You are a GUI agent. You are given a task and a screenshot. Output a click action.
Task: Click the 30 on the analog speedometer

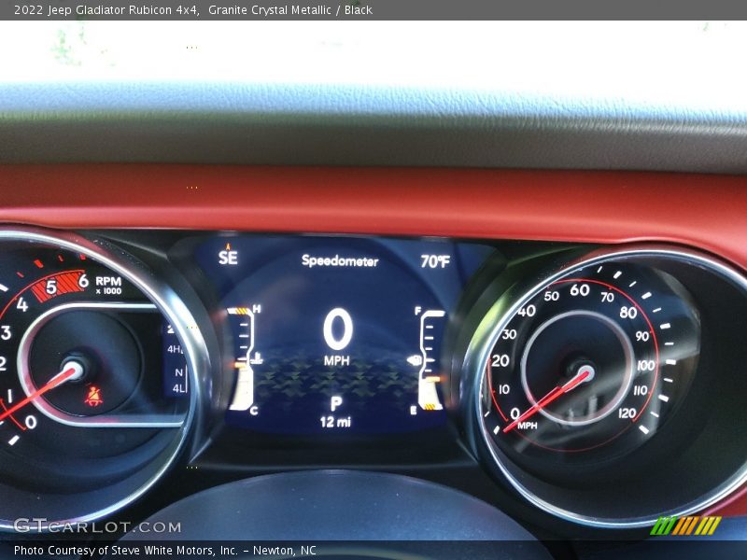click(509, 334)
